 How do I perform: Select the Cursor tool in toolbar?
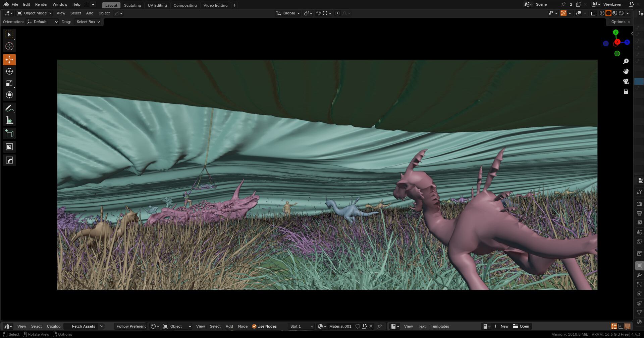pos(9,46)
